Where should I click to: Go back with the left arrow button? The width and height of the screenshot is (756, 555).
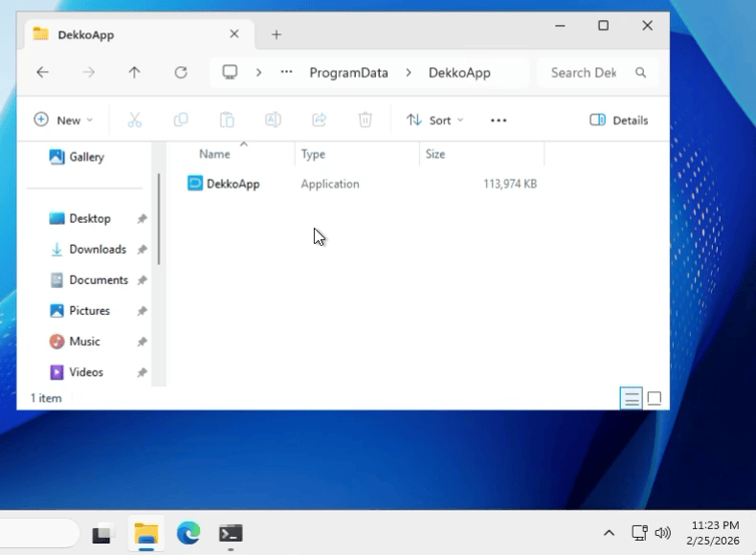pyautogui.click(x=42, y=73)
